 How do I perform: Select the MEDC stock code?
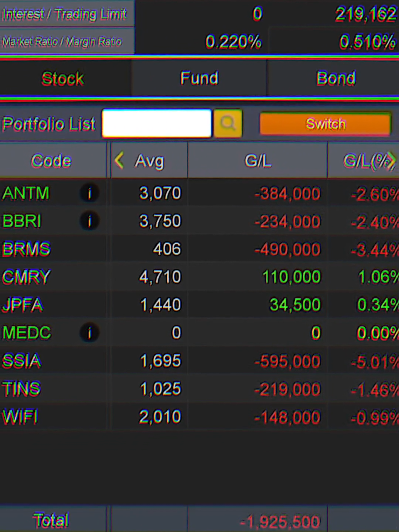pos(27,333)
